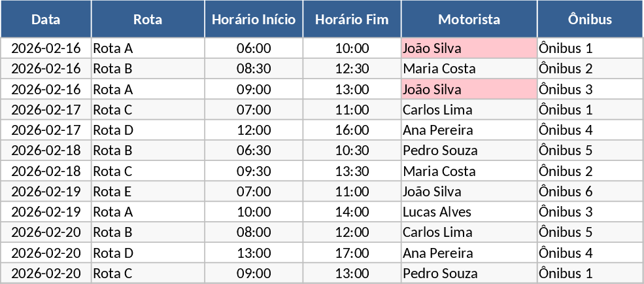Select the 14:00 end time cell

point(352,212)
